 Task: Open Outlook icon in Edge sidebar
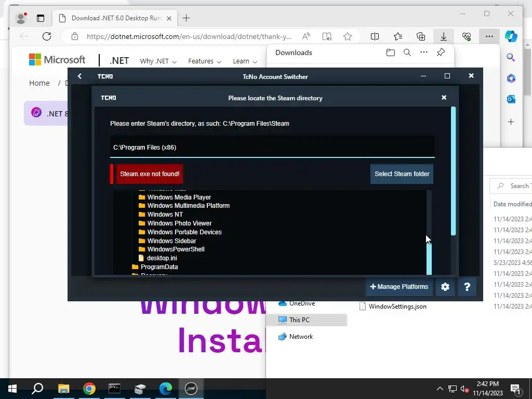click(x=511, y=99)
